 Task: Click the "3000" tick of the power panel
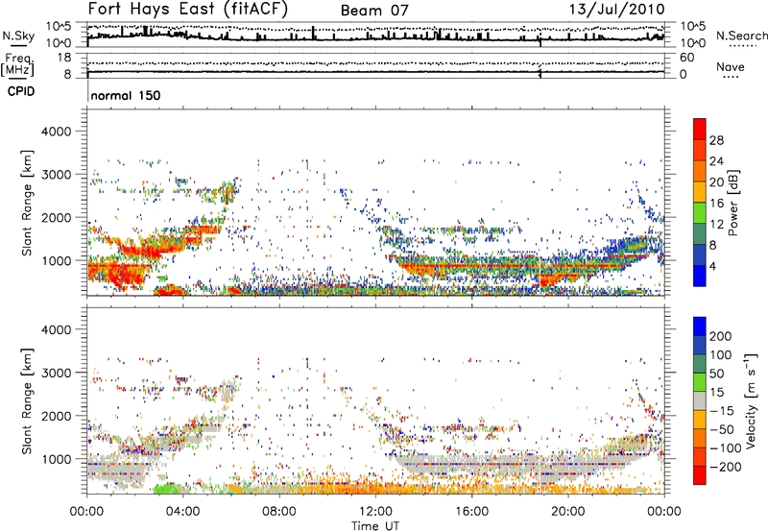[x=57, y=175]
